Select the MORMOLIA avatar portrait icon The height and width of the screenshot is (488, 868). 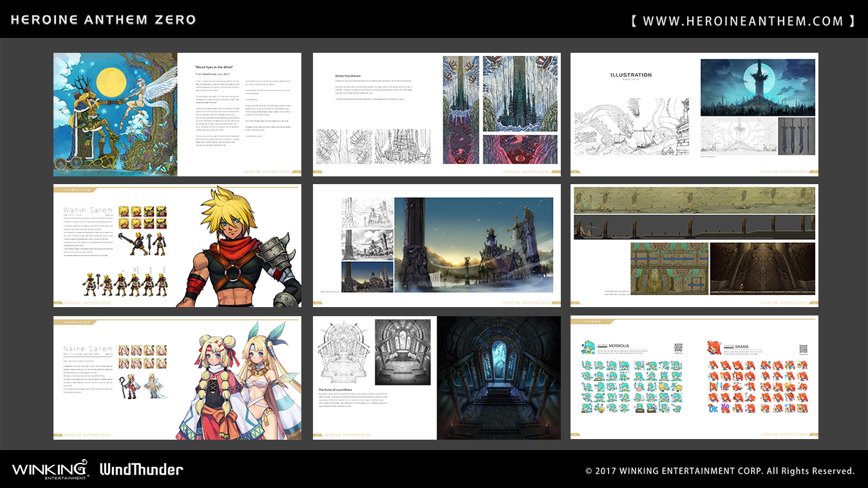[588, 348]
